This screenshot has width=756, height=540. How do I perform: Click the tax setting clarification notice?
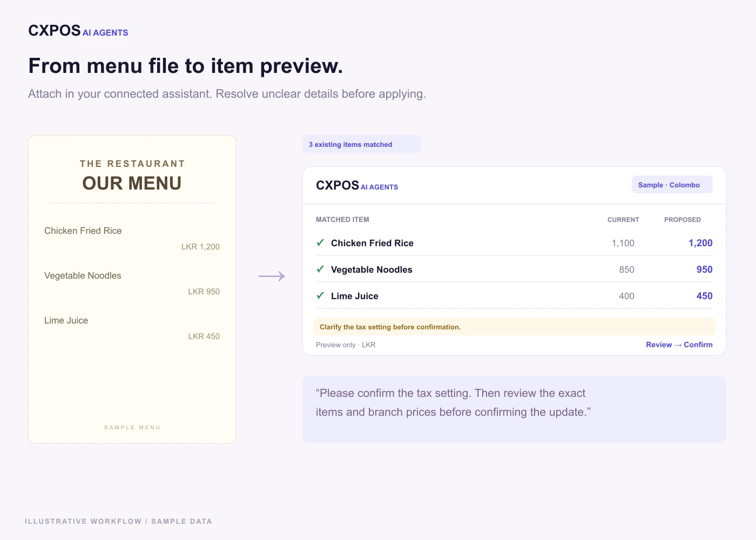click(514, 327)
